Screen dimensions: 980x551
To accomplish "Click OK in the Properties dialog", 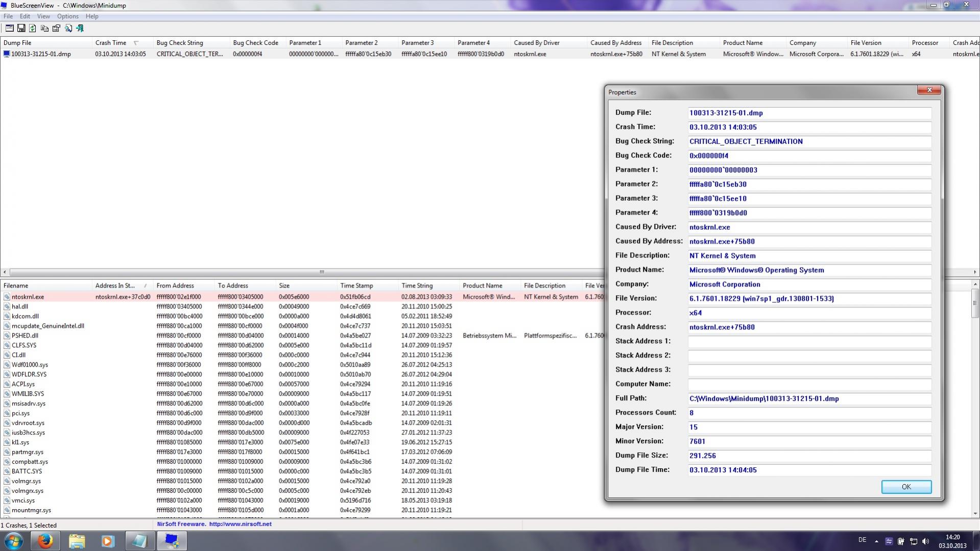I will point(906,487).
